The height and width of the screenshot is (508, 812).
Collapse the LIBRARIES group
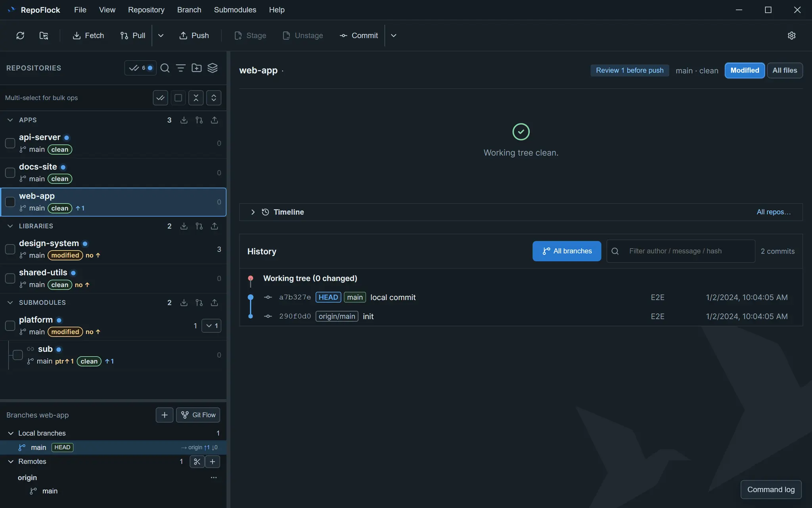(x=10, y=226)
